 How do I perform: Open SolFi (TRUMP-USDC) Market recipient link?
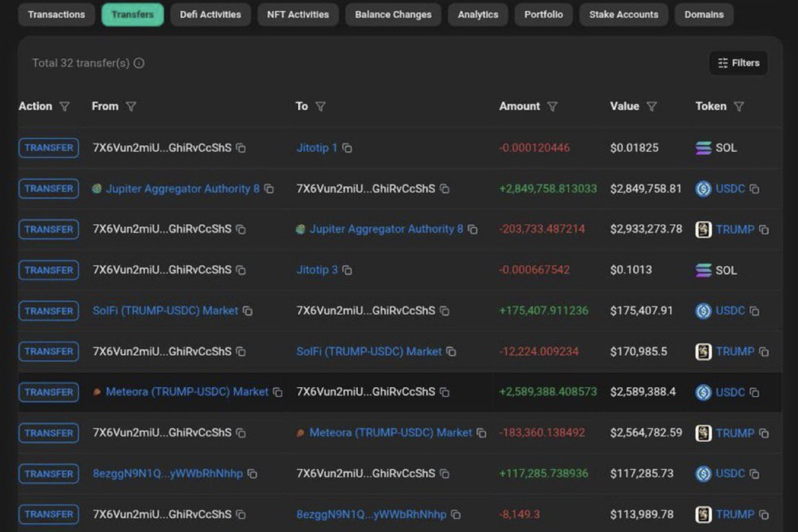[x=369, y=351]
